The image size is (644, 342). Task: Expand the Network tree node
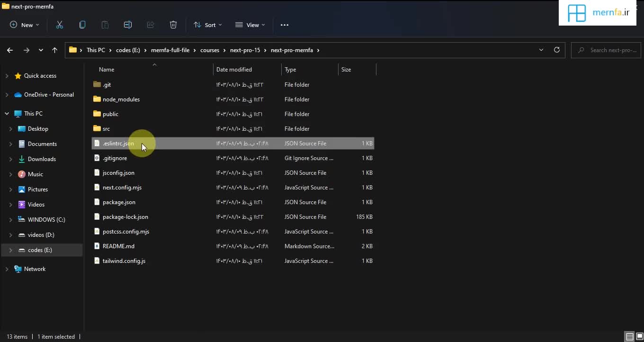7,269
